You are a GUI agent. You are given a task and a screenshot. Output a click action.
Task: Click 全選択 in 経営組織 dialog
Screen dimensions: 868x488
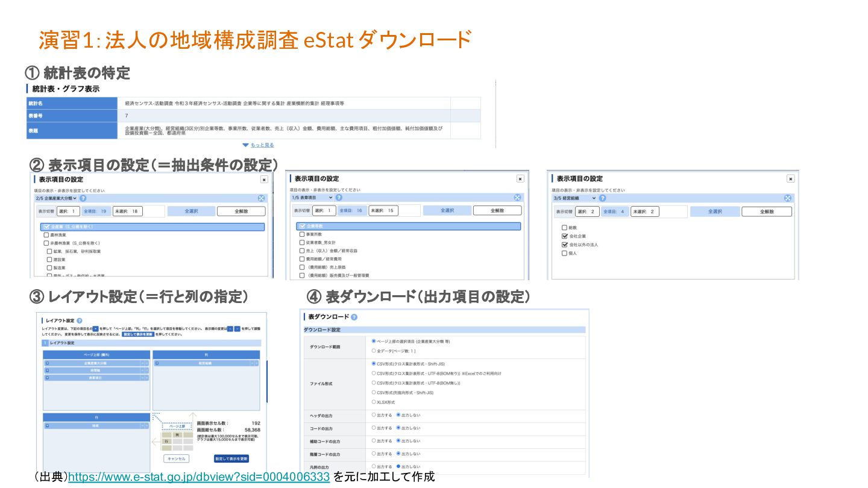coord(714,211)
